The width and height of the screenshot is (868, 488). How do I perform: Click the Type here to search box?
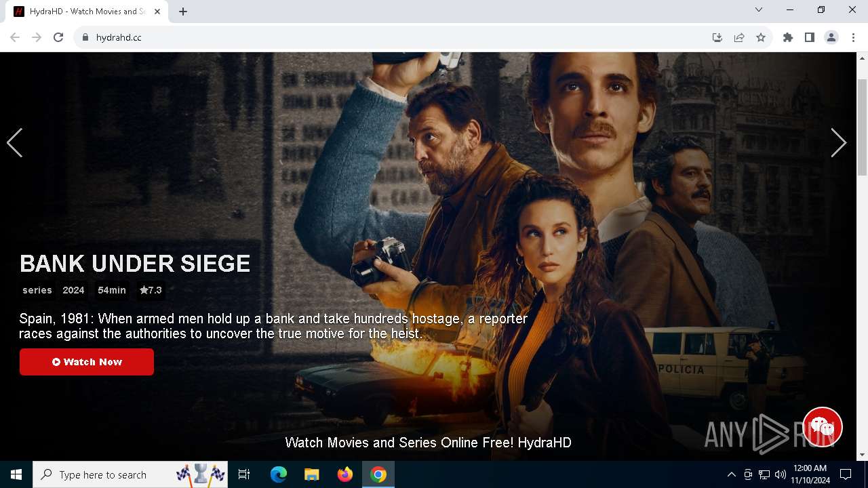(x=130, y=474)
